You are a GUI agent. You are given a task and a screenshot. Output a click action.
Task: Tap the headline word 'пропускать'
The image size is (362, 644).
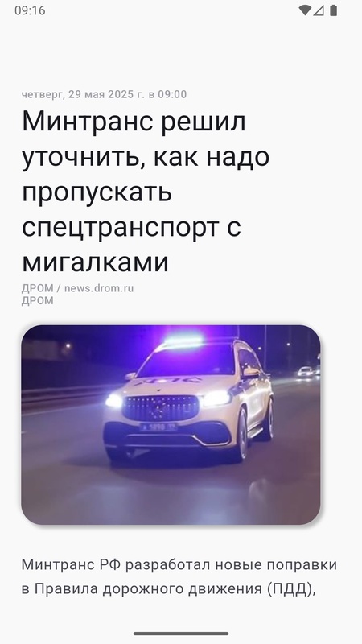coord(97,193)
